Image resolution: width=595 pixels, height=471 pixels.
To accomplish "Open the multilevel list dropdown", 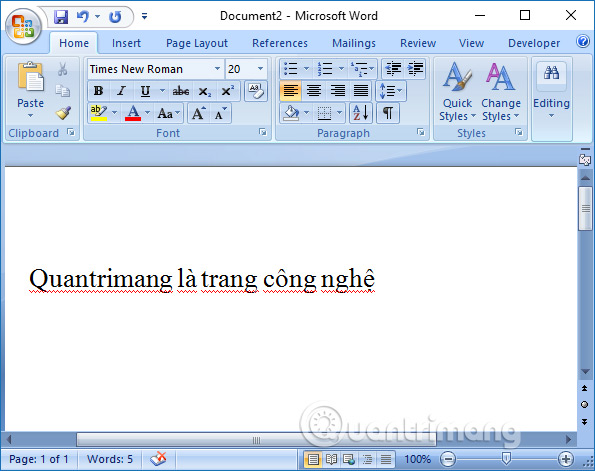I will 362,69.
